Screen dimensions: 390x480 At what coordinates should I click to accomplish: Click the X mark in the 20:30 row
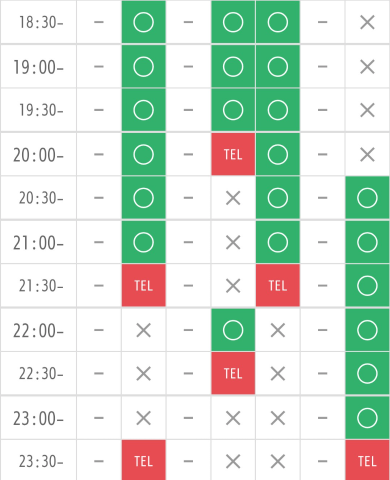point(233,198)
